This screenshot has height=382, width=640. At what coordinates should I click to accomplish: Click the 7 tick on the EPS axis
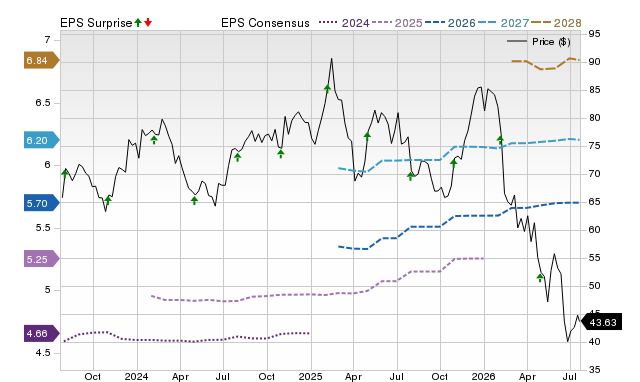48,40
